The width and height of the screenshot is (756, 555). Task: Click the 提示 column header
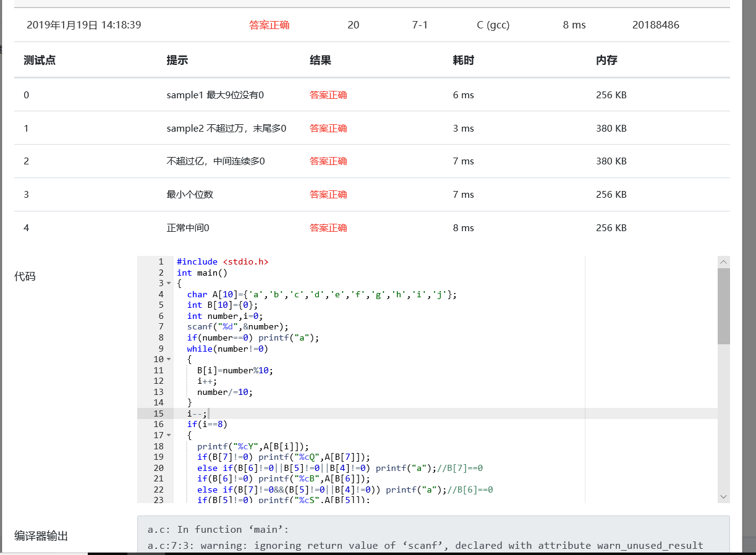pos(177,60)
